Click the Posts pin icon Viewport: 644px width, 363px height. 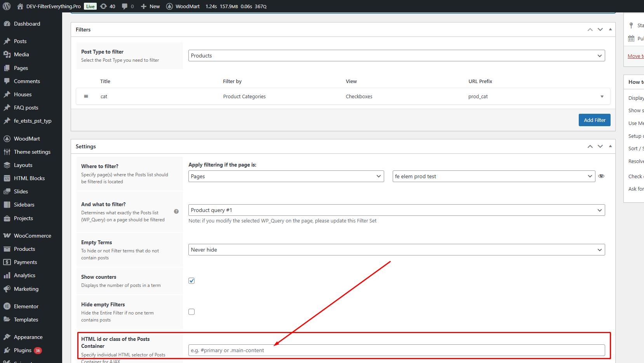7,41
